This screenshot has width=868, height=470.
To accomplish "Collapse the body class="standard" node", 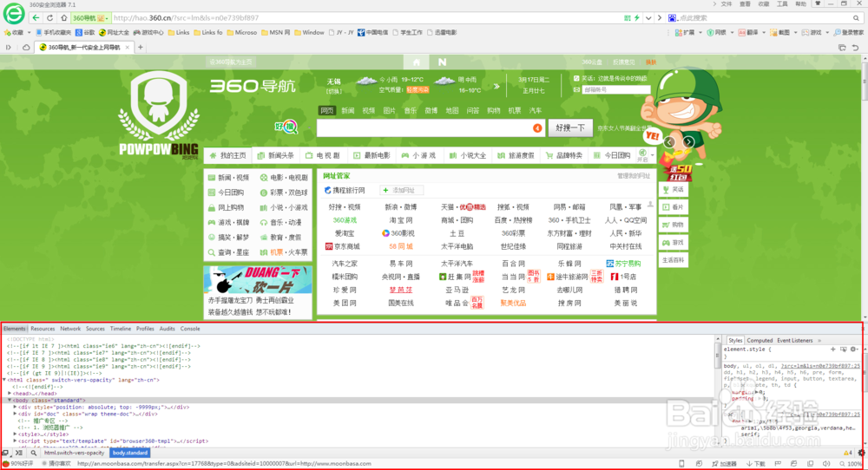I will point(10,400).
